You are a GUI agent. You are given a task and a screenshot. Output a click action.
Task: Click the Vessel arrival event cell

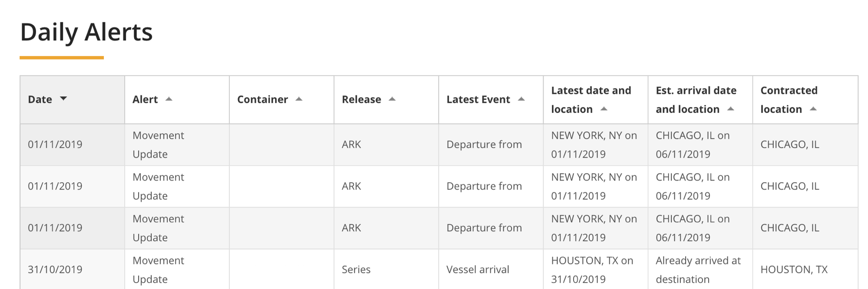[x=478, y=269]
